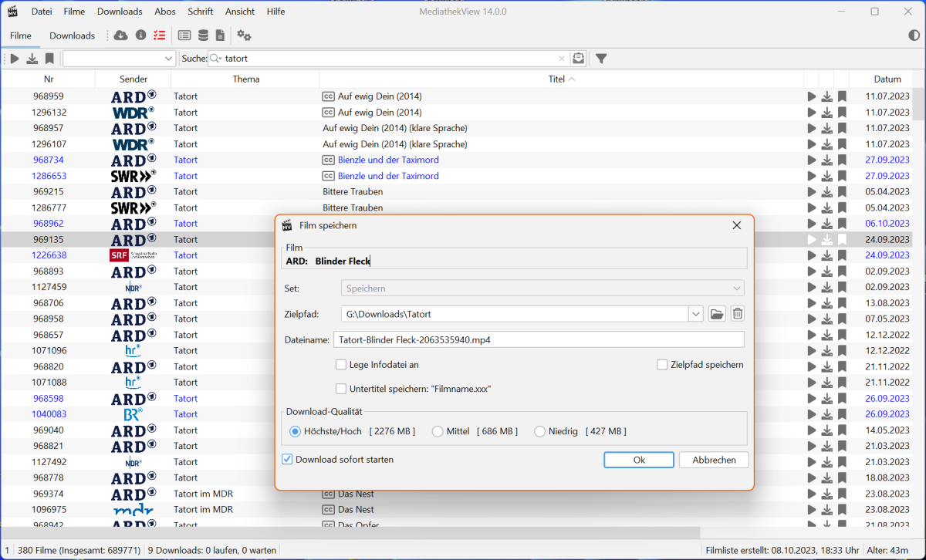Image resolution: width=926 pixels, height=560 pixels.
Task: Open folder browser next to Zielpfad
Action: point(717,313)
